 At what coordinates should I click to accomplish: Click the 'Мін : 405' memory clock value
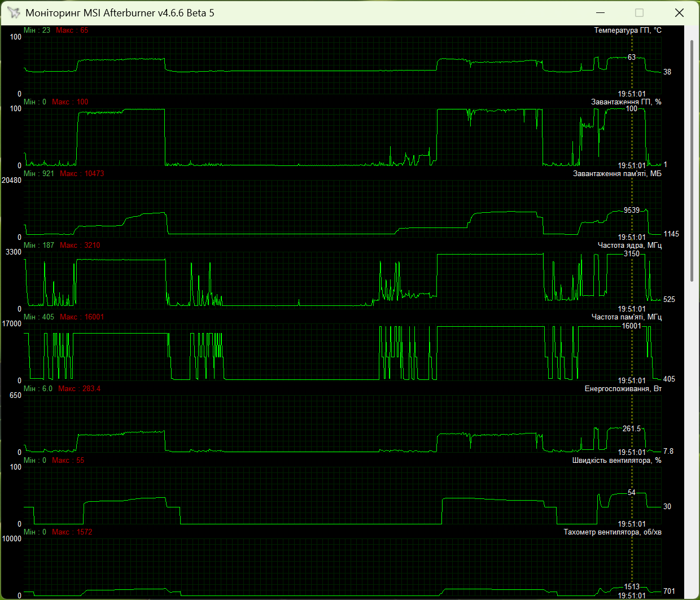pos(39,317)
